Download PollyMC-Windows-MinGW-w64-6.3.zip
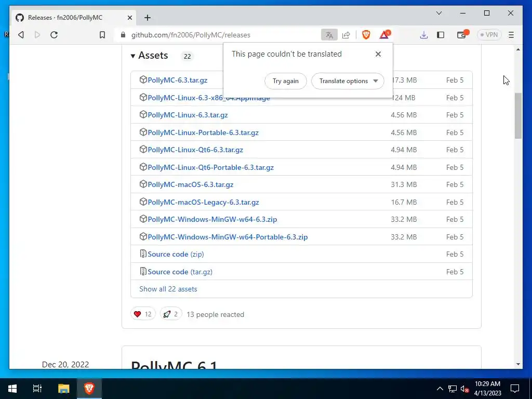This screenshot has width=532, height=399. click(x=212, y=220)
